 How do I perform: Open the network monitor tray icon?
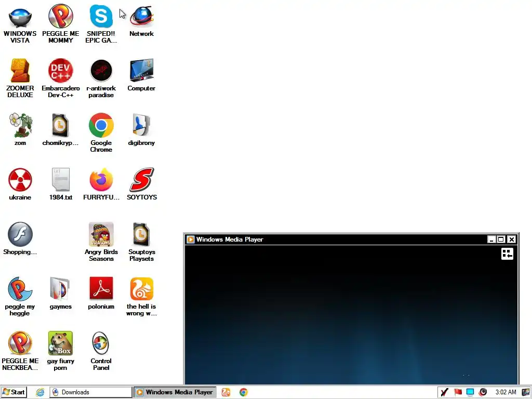470,392
